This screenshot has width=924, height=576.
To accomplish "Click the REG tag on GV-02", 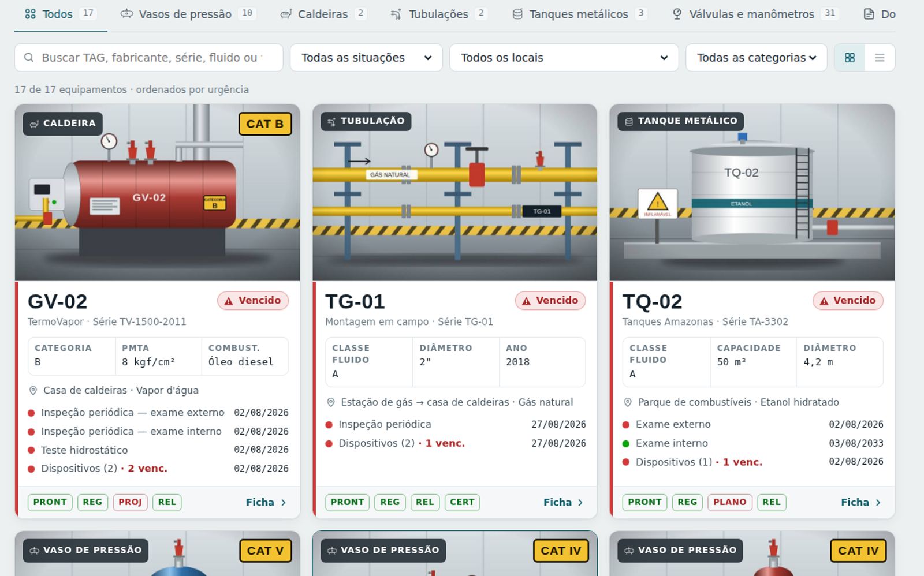I will pos(92,503).
